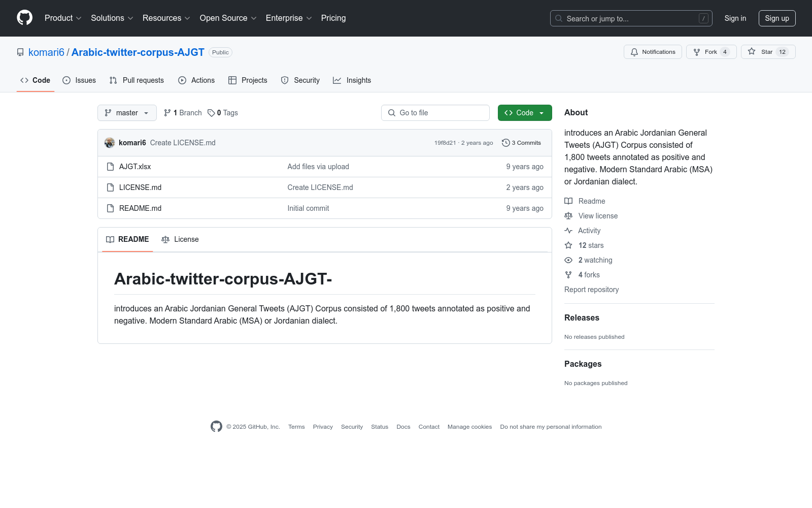Image resolution: width=812 pixels, height=508 pixels.
Task: Open the Status footer link
Action: coord(380,427)
